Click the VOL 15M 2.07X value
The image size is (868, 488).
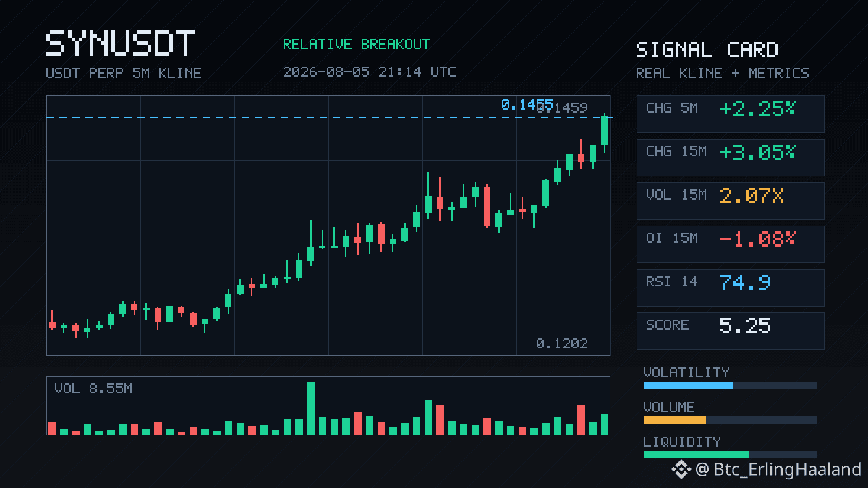pos(752,196)
